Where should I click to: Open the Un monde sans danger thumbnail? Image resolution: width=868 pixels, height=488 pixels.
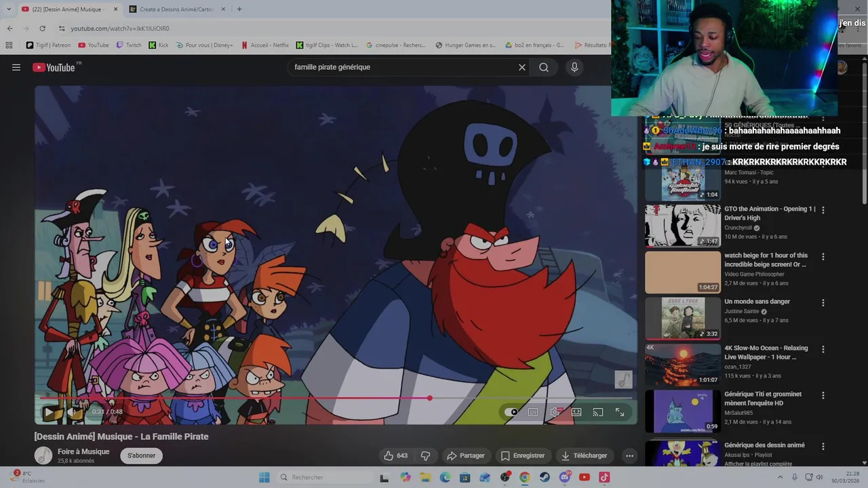pyautogui.click(x=683, y=318)
